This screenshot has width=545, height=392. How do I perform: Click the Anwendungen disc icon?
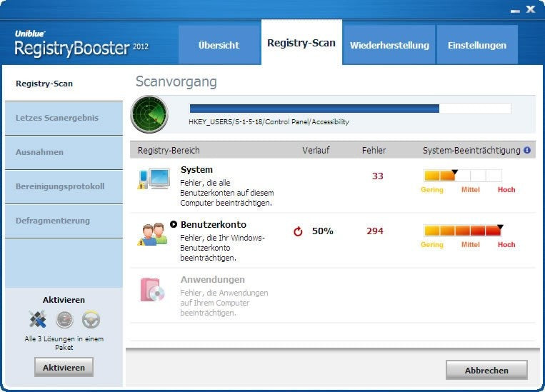[x=152, y=289]
